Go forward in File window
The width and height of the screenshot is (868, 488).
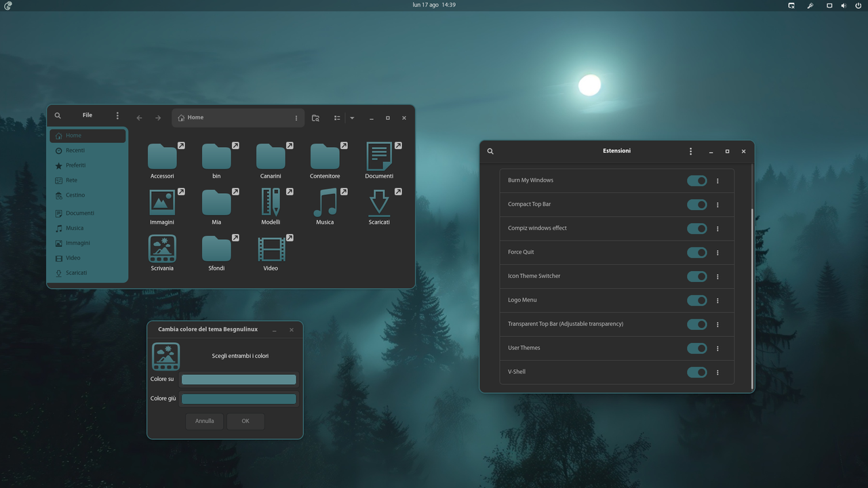pyautogui.click(x=158, y=118)
